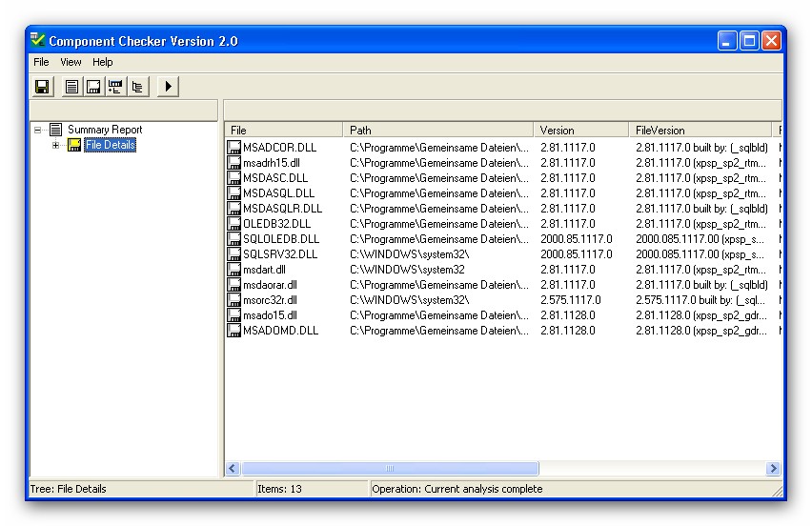
Task: Click the scroll left arrow
Action: point(233,469)
